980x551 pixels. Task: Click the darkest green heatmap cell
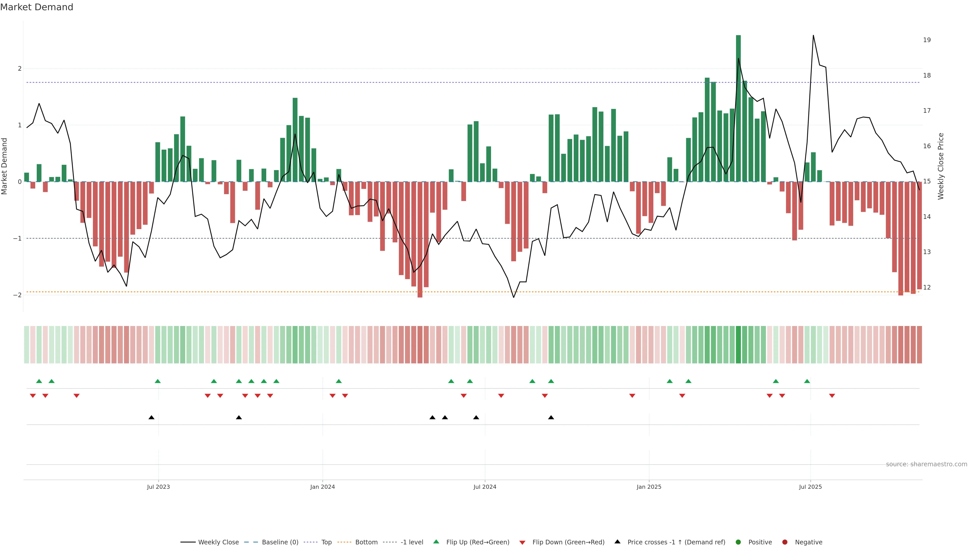tap(738, 345)
